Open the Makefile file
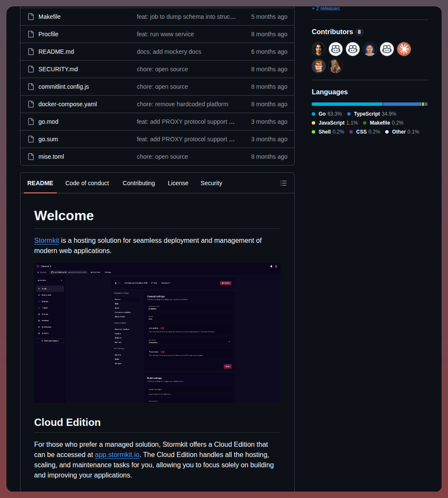The image size is (448, 498). click(x=49, y=17)
